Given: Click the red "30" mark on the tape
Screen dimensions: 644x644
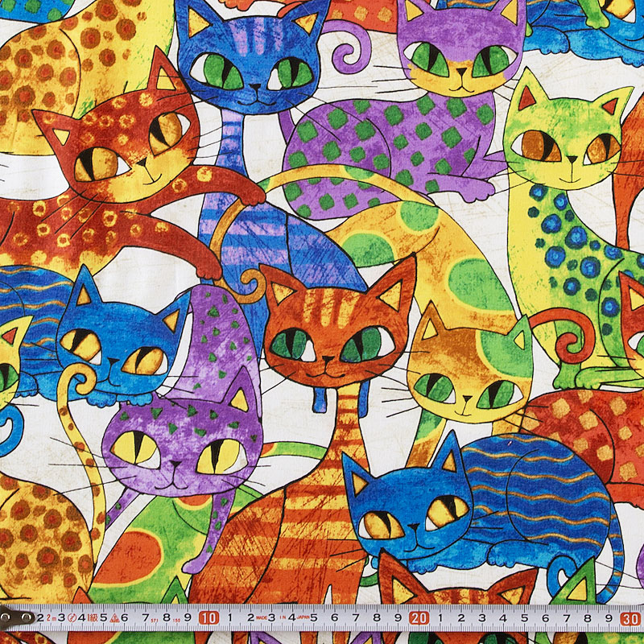Looking at the screenshot, I should point(630,618).
